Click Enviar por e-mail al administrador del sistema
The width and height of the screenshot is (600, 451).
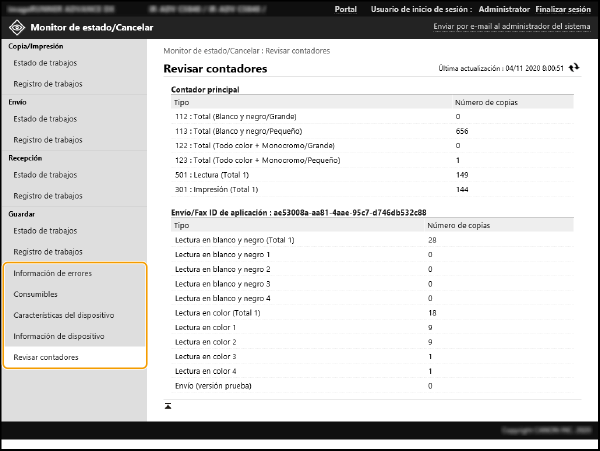(x=509, y=27)
